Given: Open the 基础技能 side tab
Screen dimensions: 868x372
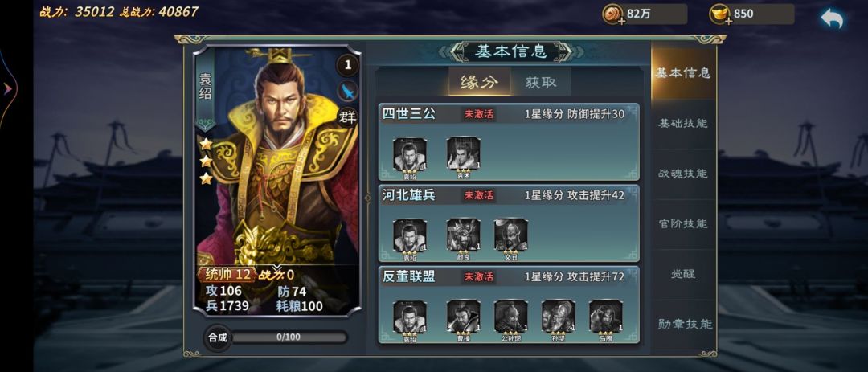Looking at the screenshot, I should coord(683,124).
